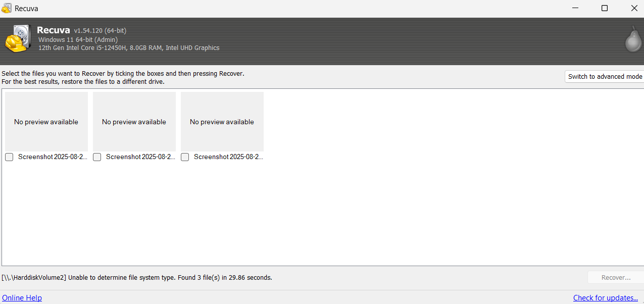Click the hard hat drive logo

point(18,39)
